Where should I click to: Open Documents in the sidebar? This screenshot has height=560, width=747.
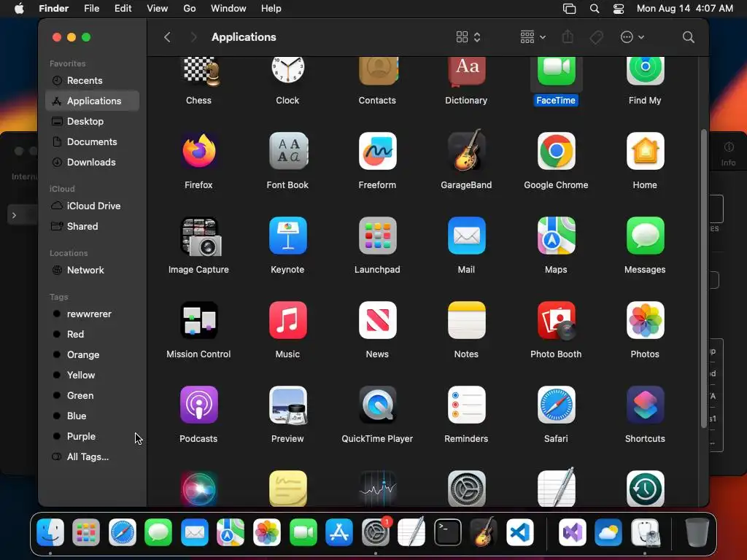(93, 142)
